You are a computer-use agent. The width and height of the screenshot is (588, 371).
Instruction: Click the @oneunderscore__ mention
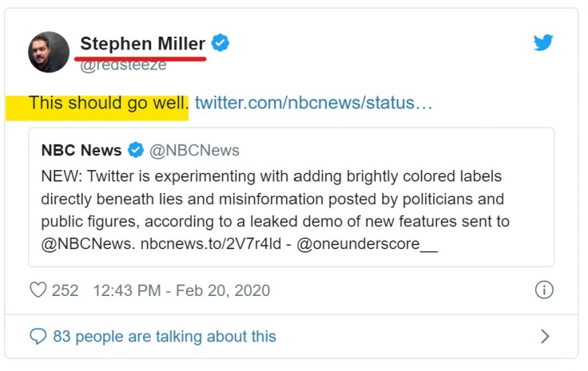367,244
